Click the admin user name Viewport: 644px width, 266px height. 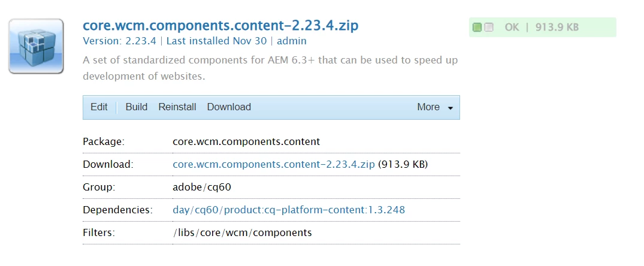(x=292, y=41)
